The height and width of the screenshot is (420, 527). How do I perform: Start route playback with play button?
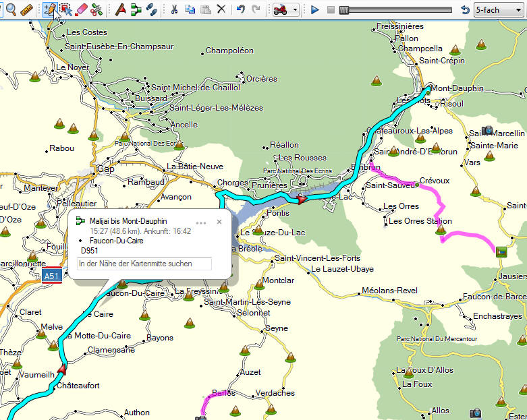pyautogui.click(x=314, y=9)
